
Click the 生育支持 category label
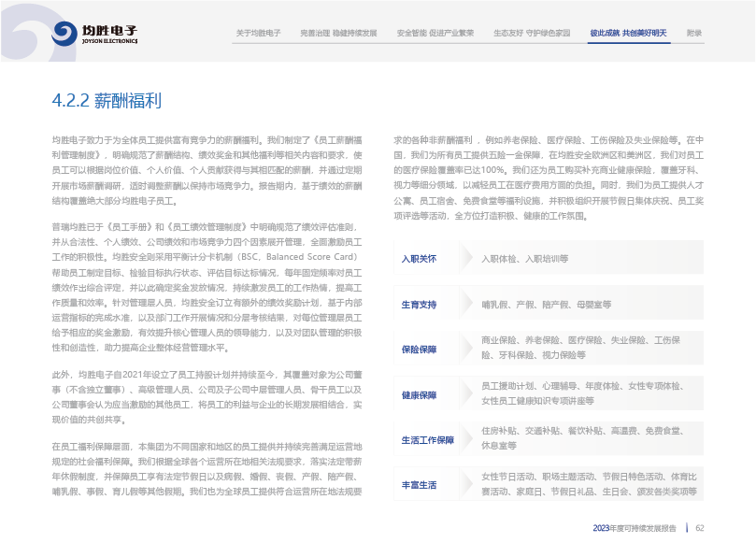419,304
